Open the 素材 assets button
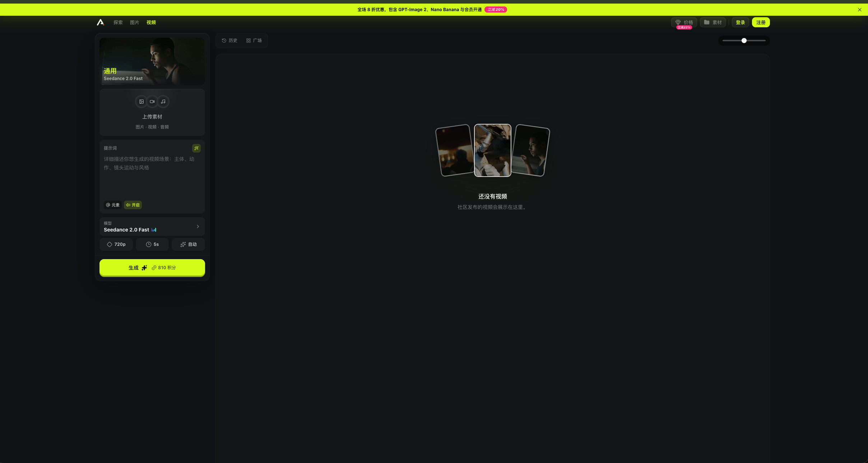Screen dimensions: 868x463 click(713, 22)
